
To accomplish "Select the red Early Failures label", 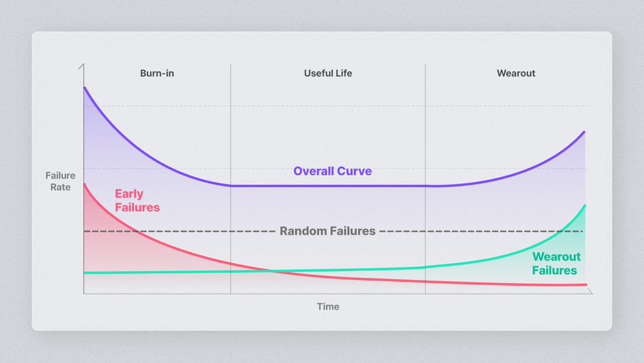I will tap(137, 201).
